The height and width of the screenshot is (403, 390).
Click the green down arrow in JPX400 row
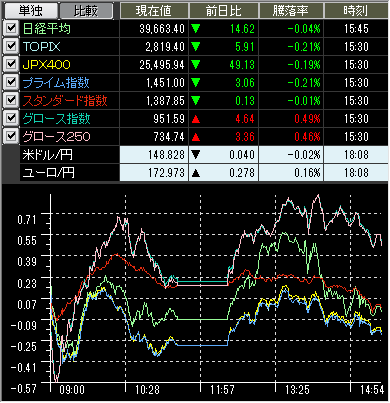coord(196,65)
